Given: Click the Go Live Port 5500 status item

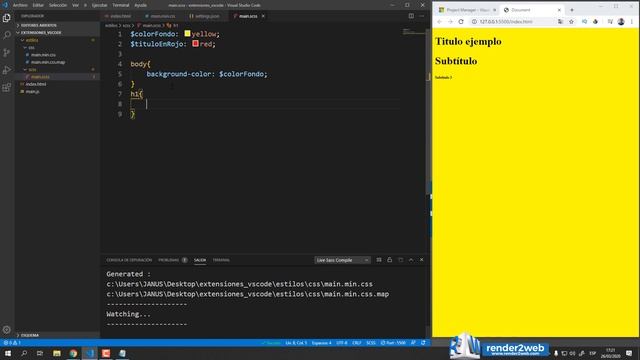Looking at the screenshot, I should click(x=393, y=343).
